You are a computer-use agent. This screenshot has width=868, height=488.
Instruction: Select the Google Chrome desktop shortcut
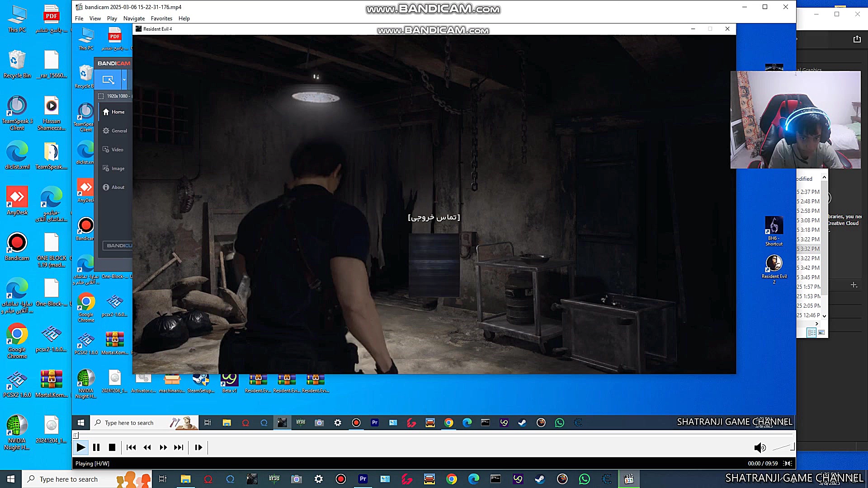pyautogui.click(x=17, y=341)
